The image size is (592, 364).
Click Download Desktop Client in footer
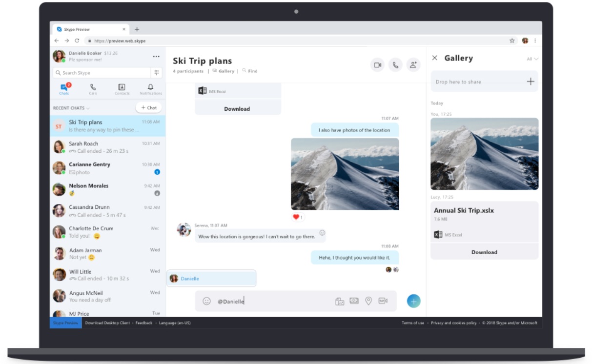coord(107,323)
